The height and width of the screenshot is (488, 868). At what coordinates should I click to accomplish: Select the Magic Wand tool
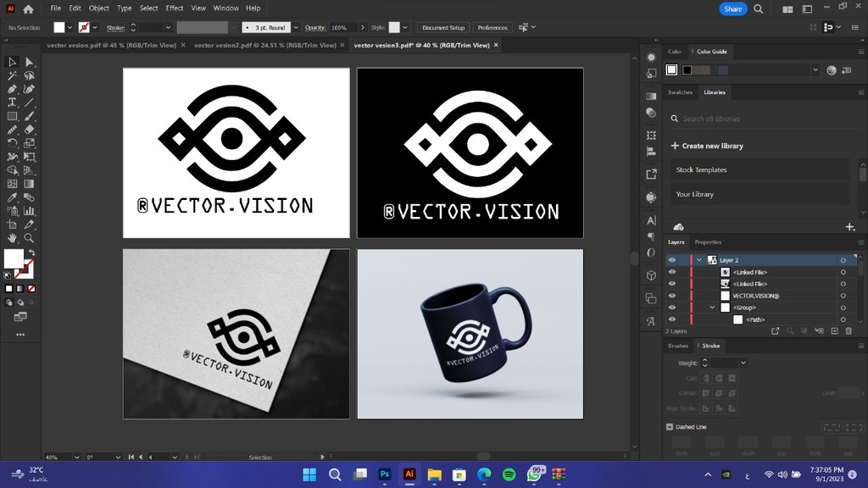click(x=12, y=75)
